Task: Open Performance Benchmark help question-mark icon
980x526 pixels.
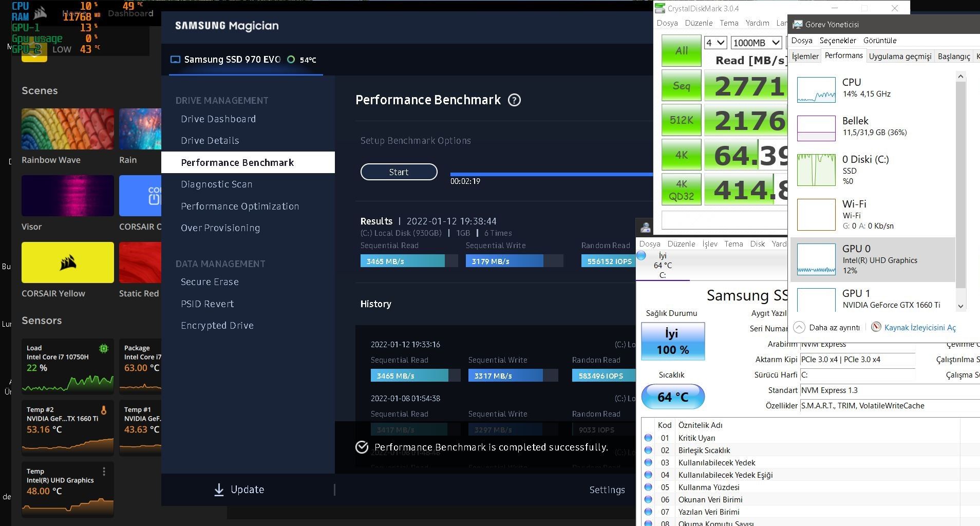Action: click(514, 100)
